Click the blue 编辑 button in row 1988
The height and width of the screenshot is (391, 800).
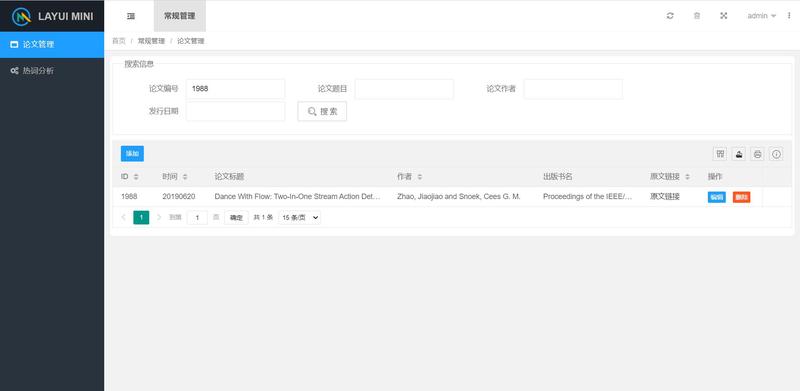(x=717, y=197)
